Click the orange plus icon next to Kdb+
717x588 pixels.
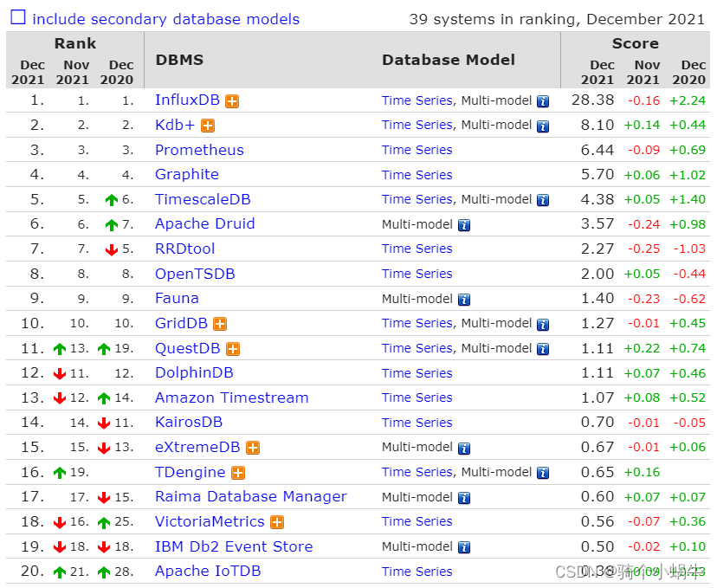[x=208, y=126]
